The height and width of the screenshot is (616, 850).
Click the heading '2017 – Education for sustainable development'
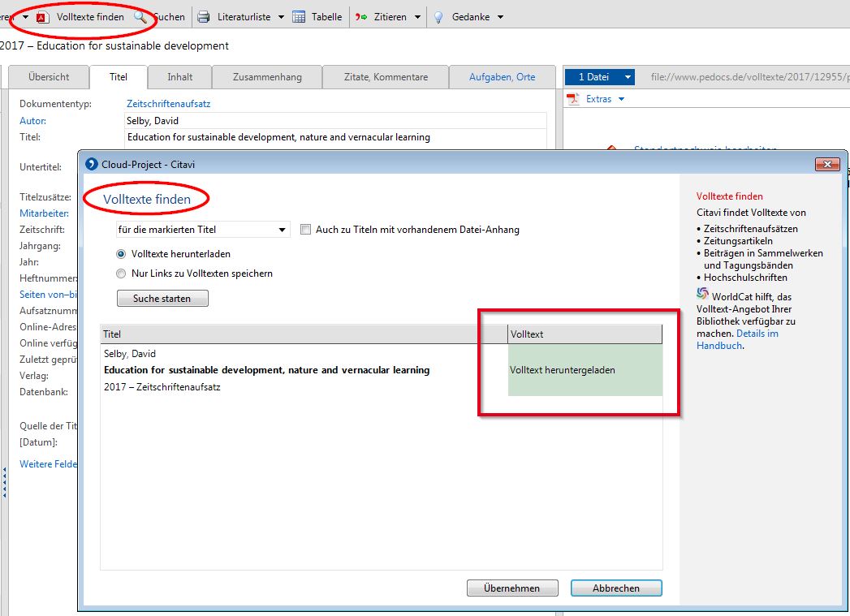tap(114, 46)
